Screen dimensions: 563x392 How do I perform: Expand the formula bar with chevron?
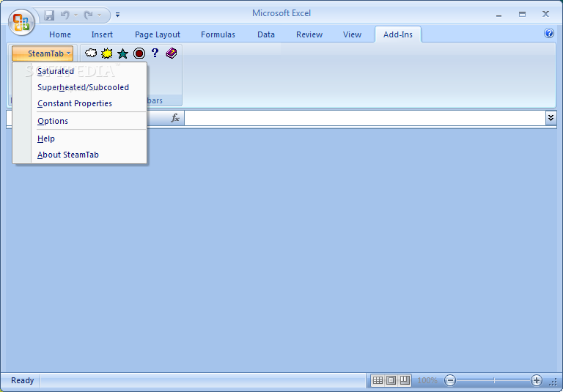pyautogui.click(x=551, y=118)
